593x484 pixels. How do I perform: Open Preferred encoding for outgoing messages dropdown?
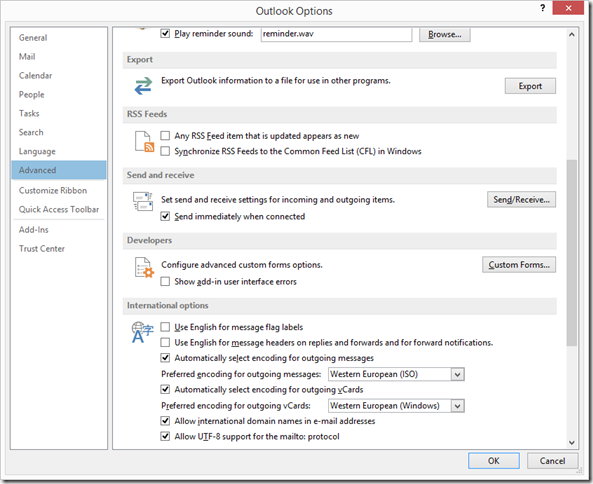396,374
